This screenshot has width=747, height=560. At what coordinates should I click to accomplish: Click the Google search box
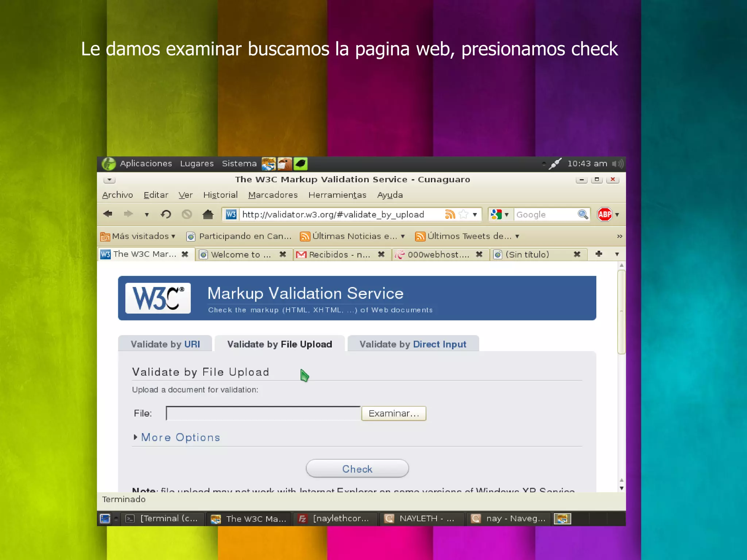545,214
